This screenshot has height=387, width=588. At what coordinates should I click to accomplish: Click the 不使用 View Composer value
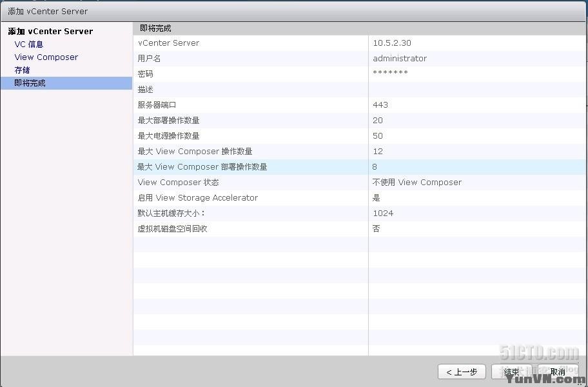click(x=416, y=183)
